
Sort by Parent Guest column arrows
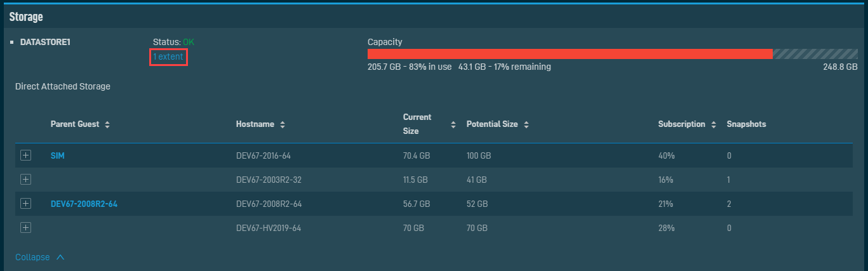tap(107, 124)
